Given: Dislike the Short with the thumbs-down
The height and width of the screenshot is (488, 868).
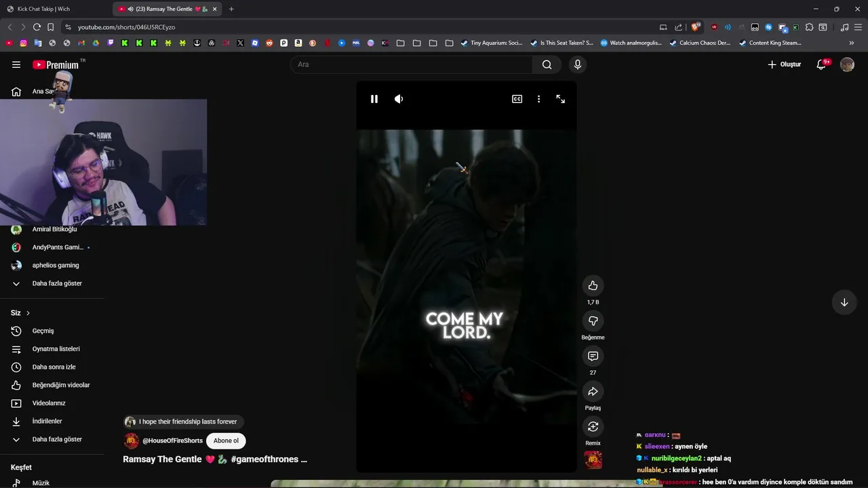Looking at the screenshot, I should point(593,321).
